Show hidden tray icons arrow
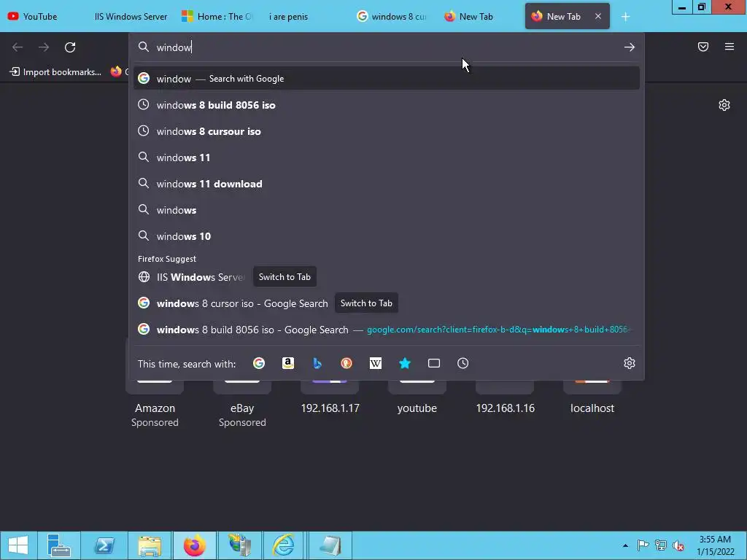The image size is (747, 560). [x=625, y=545]
